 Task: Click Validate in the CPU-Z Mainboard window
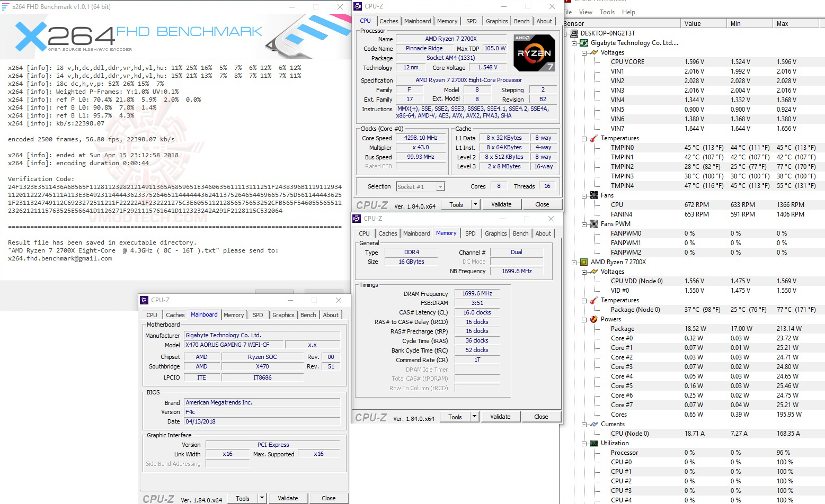pos(288,498)
